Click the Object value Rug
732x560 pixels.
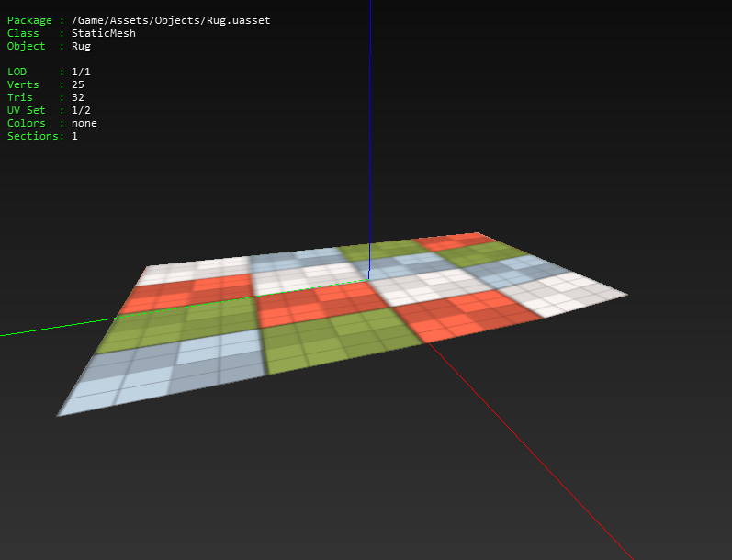pos(81,46)
